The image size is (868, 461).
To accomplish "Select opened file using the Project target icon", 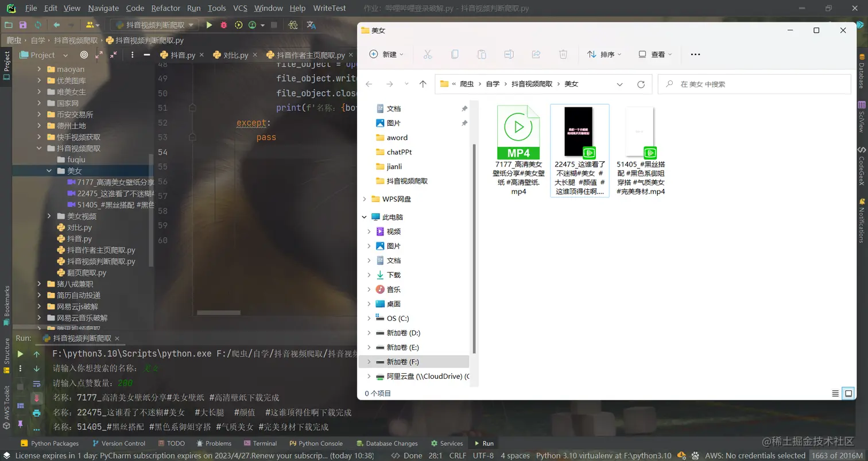I will click(x=84, y=55).
